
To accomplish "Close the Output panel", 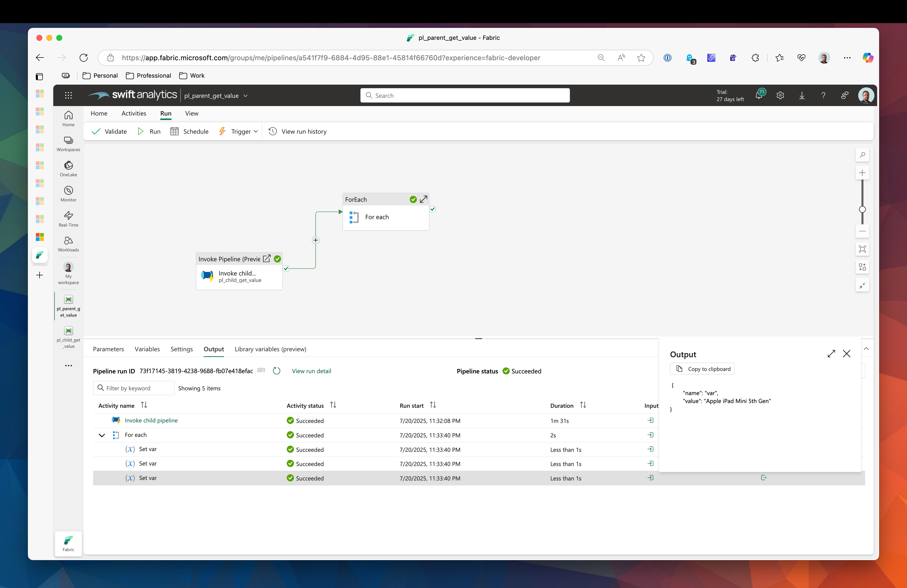I will (847, 354).
